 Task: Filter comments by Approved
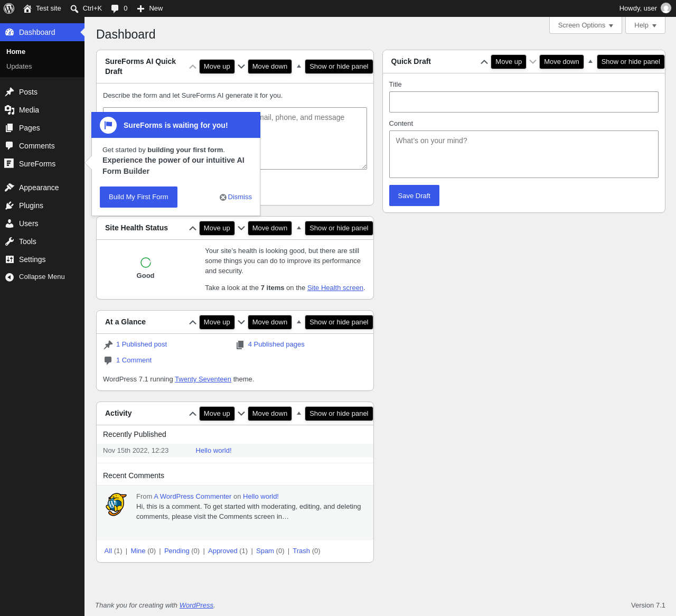click(x=223, y=551)
